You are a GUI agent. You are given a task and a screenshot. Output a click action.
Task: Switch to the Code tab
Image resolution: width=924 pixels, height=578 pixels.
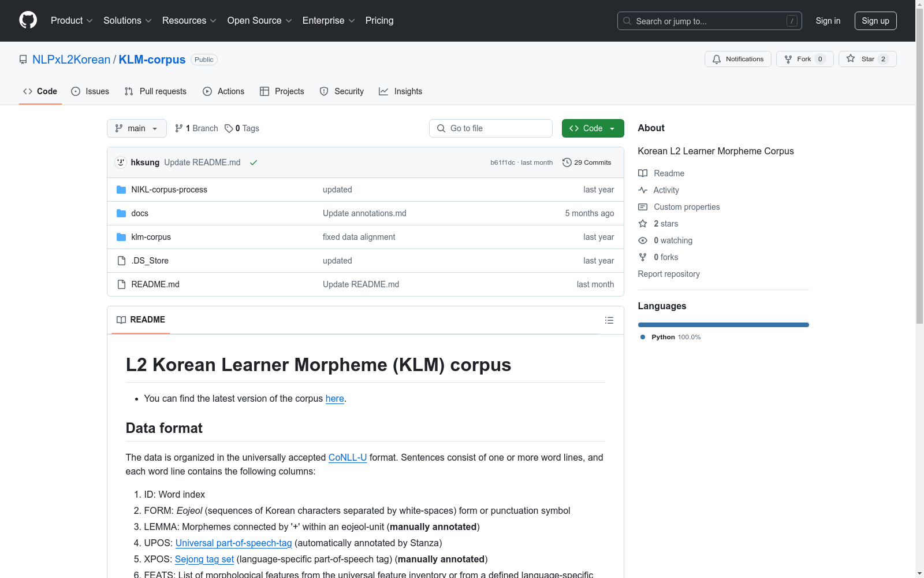pos(40,91)
